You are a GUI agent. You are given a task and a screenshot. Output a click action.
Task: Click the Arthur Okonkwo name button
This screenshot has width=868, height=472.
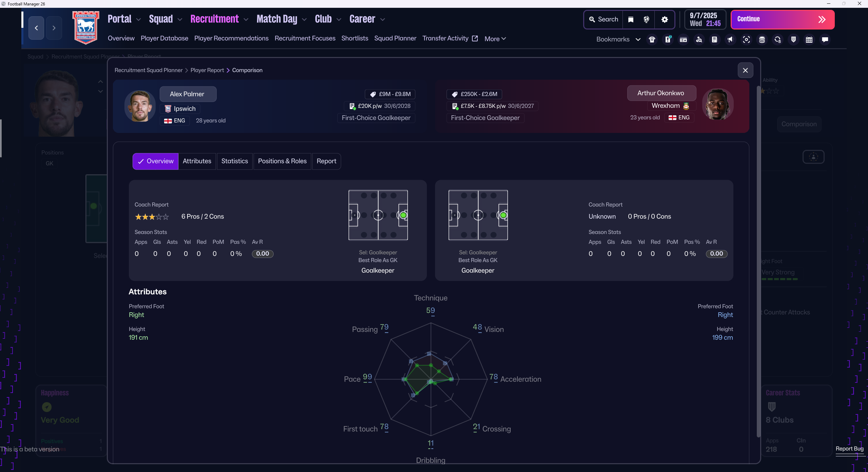pyautogui.click(x=662, y=93)
